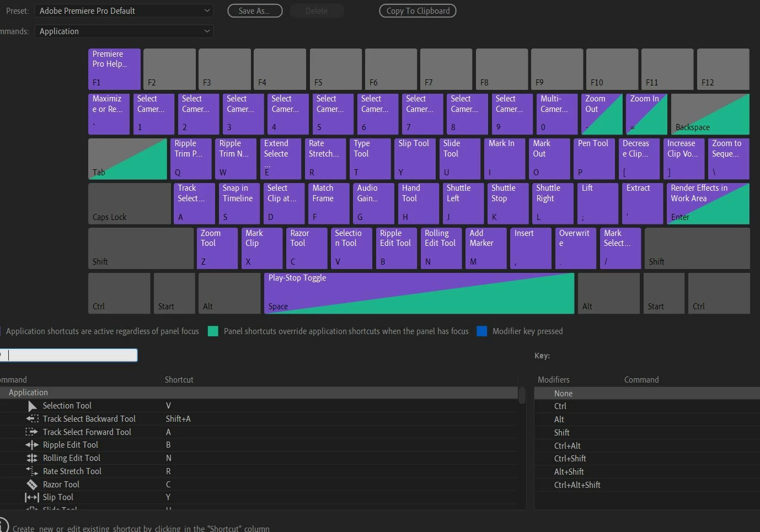The width and height of the screenshot is (760, 532).
Task: Click the H Hand Tool key
Action: tap(418, 203)
